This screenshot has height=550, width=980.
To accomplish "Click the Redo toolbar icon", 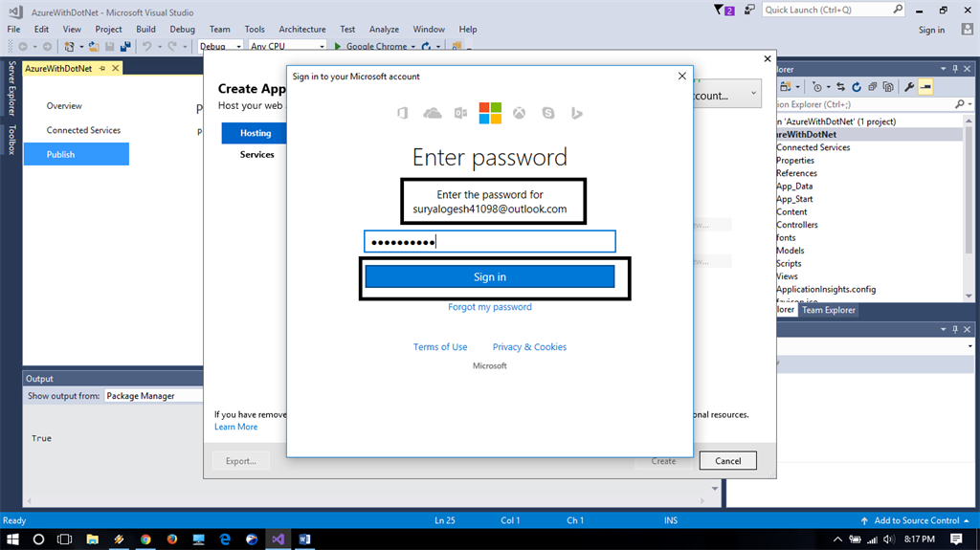I will pyautogui.click(x=172, y=46).
